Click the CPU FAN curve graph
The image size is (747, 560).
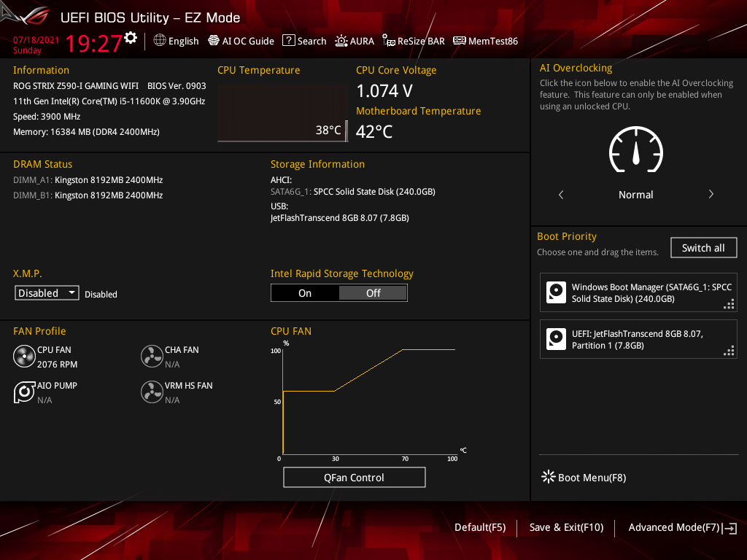tap(369, 401)
